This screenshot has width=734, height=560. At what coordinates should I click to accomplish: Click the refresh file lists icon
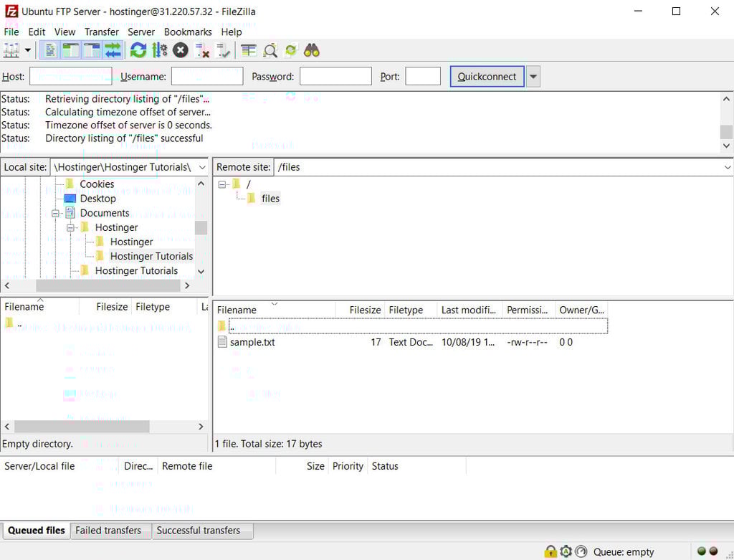coord(138,50)
